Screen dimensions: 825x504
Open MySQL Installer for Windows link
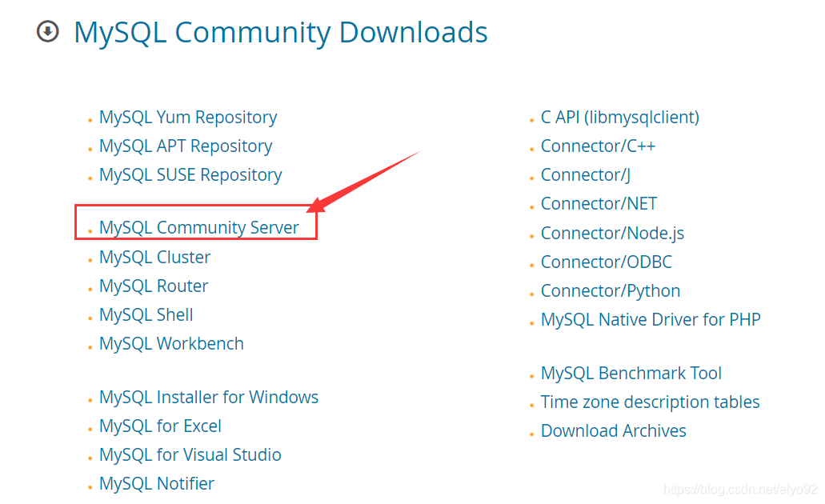(209, 398)
